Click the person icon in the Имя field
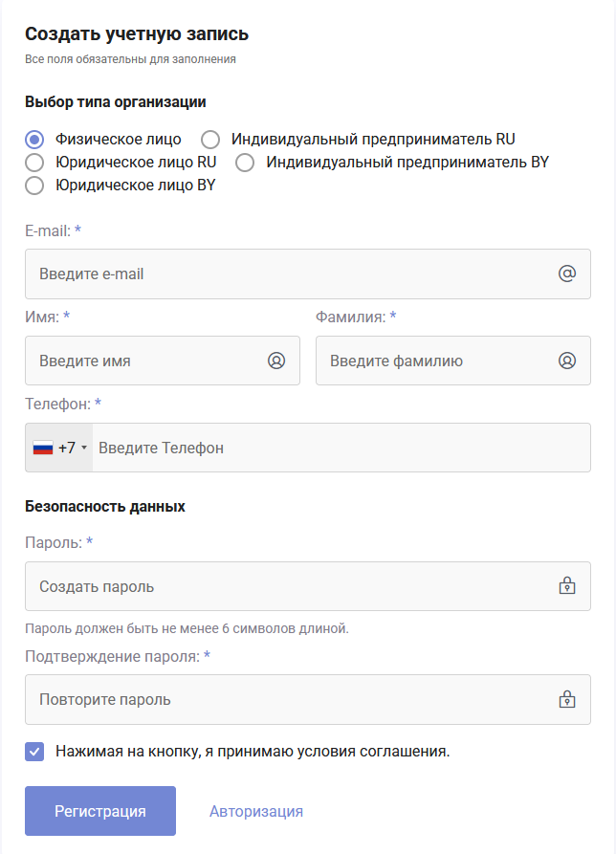This screenshot has height=854, width=616. click(x=276, y=361)
